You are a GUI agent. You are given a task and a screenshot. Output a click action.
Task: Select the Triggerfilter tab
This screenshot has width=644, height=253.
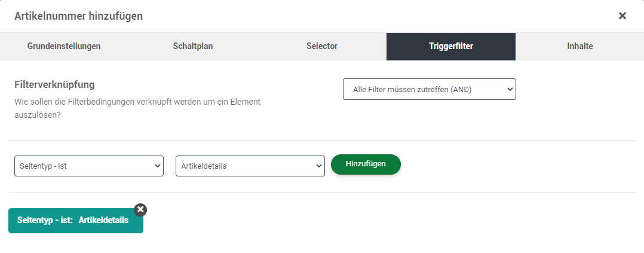tap(451, 46)
